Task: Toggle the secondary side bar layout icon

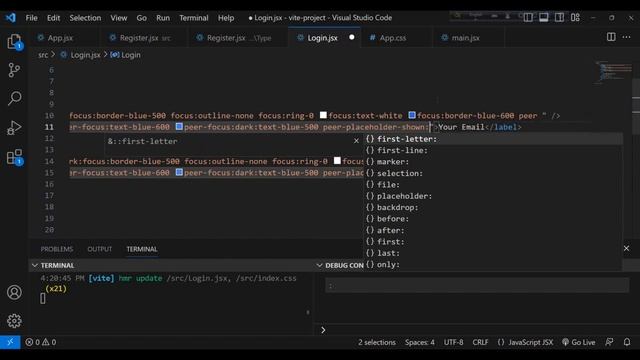Action: [x=559, y=17]
